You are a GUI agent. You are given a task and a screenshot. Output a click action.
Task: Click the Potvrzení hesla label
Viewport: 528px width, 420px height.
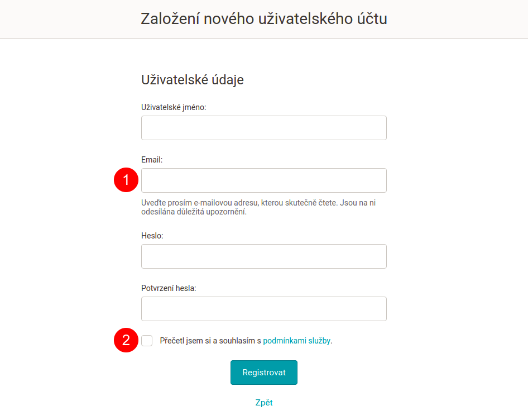pos(169,288)
